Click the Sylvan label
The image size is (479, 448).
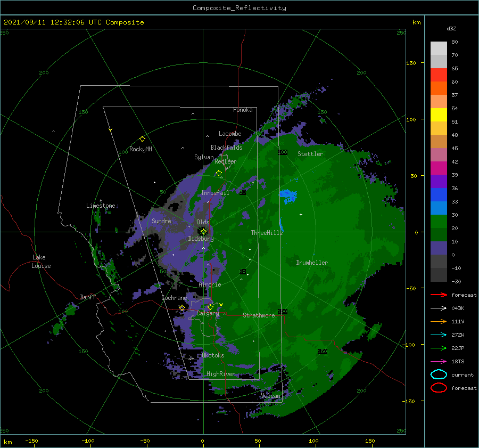[x=204, y=157]
